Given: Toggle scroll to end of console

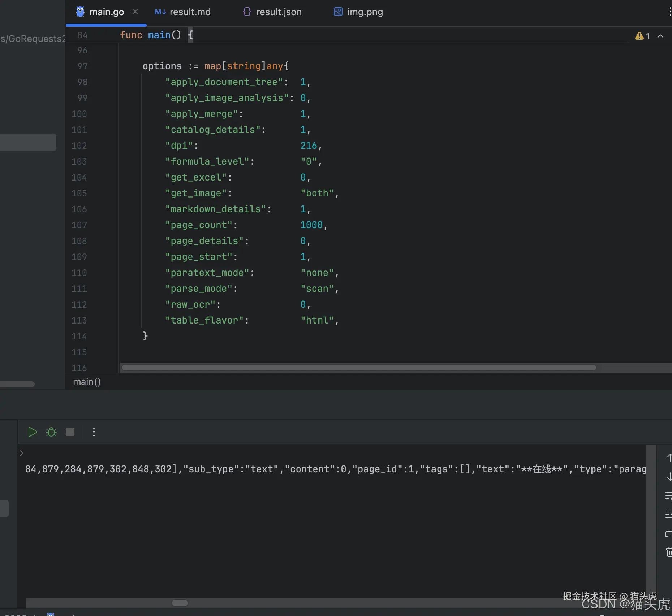Looking at the screenshot, I should pos(669,514).
